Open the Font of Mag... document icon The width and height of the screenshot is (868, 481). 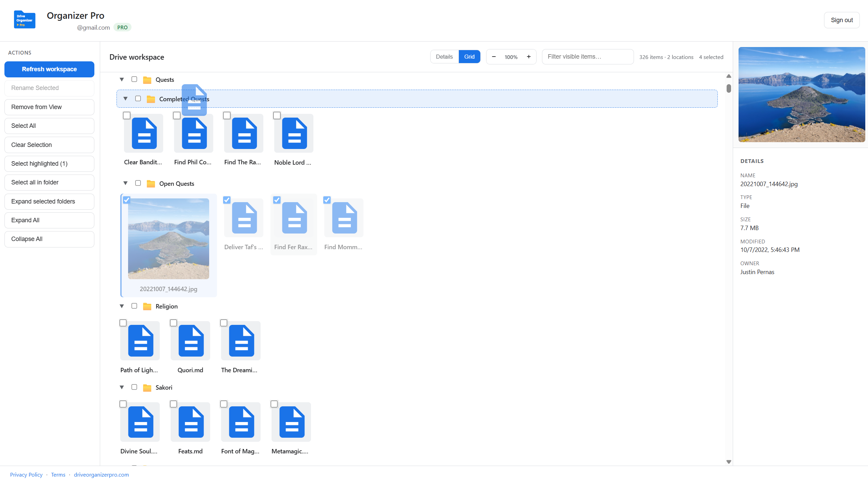tap(242, 422)
